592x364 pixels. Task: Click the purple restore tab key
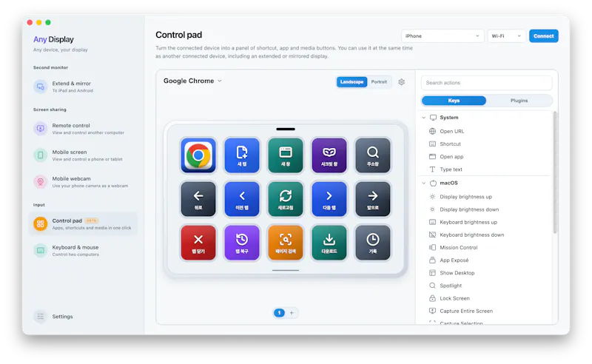242,243
